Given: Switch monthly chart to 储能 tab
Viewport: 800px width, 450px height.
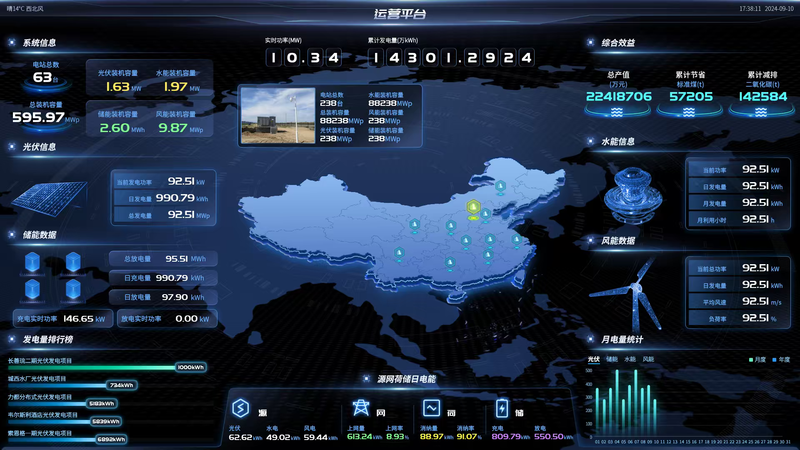Looking at the screenshot, I should 611,358.
